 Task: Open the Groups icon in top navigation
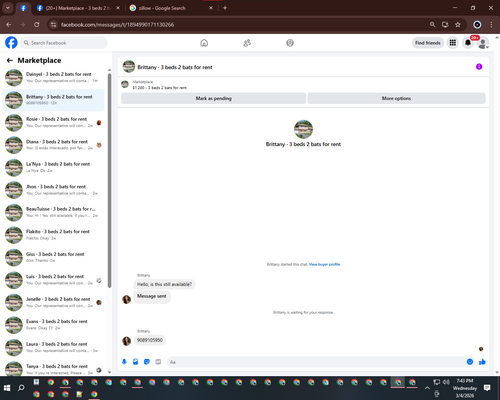[x=290, y=43]
